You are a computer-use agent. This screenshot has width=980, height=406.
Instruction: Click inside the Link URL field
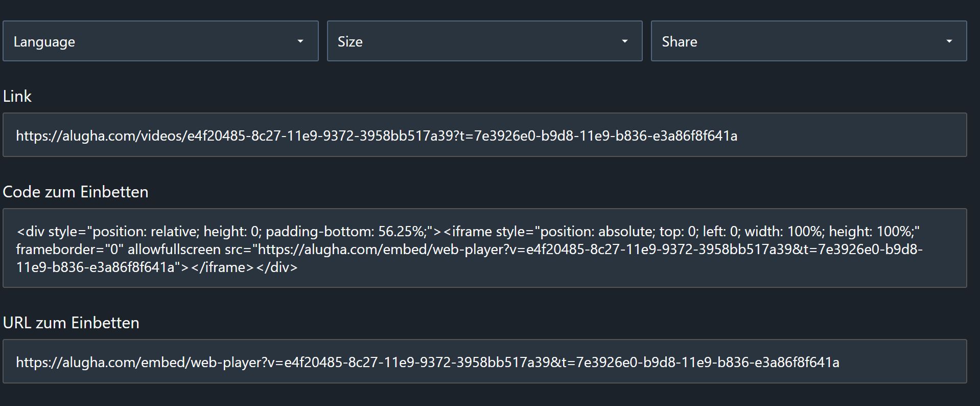[484, 135]
